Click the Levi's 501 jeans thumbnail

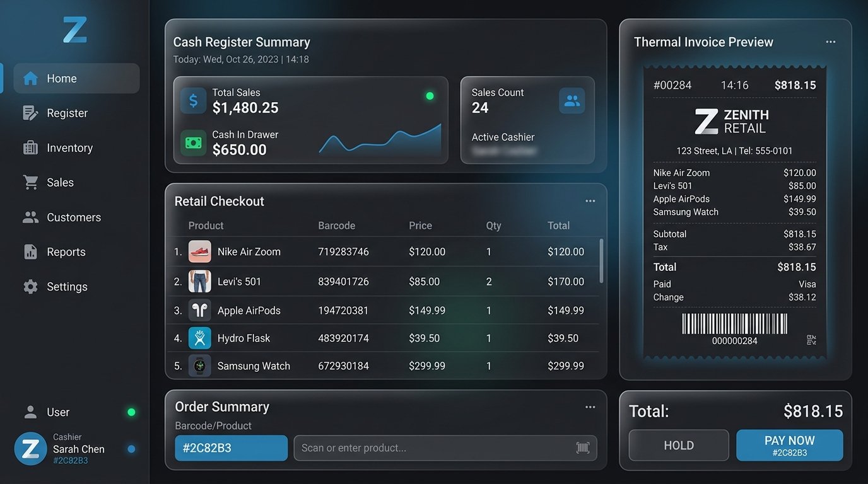tap(199, 281)
